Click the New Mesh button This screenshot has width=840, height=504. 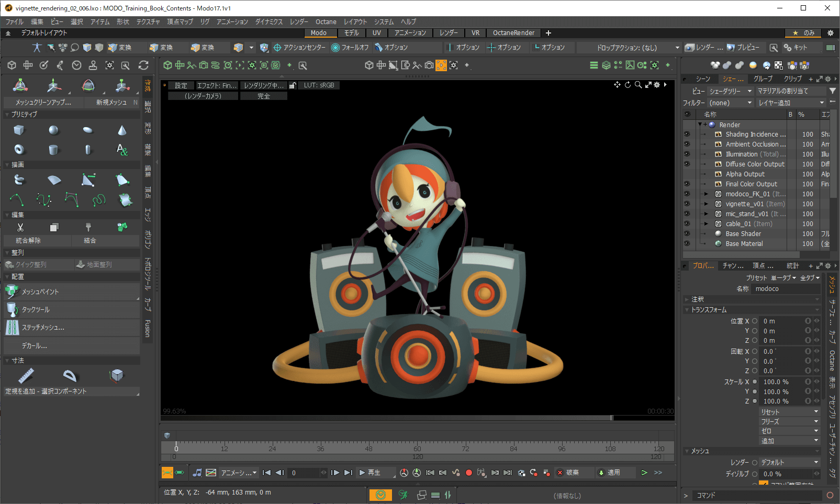(111, 102)
